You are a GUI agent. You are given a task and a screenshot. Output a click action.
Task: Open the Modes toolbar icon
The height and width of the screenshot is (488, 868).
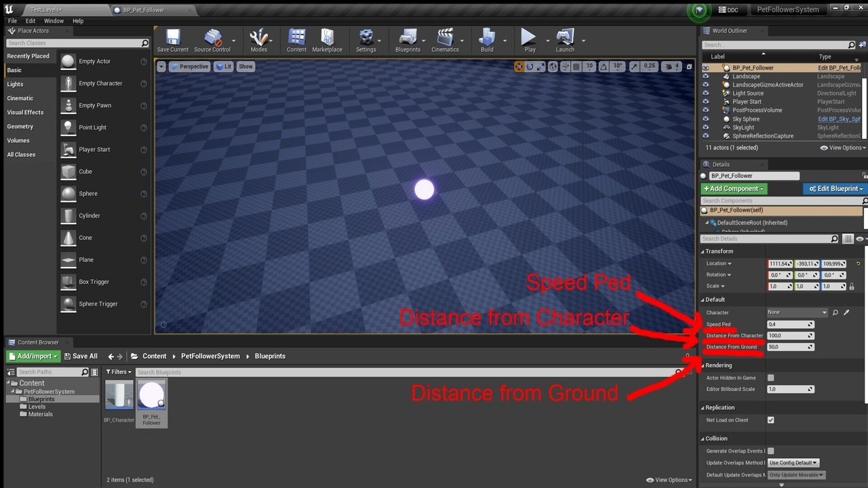tap(259, 41)
